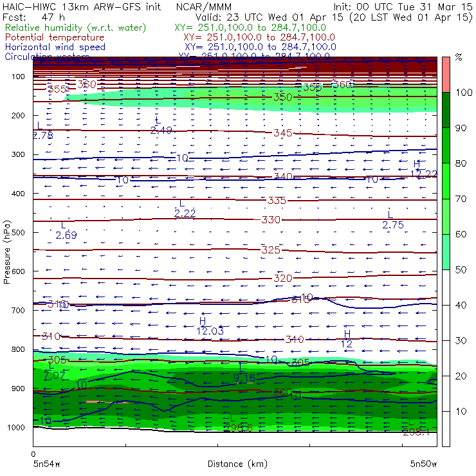Click the low-level wind minimum '7.07'

click(55, 376)
